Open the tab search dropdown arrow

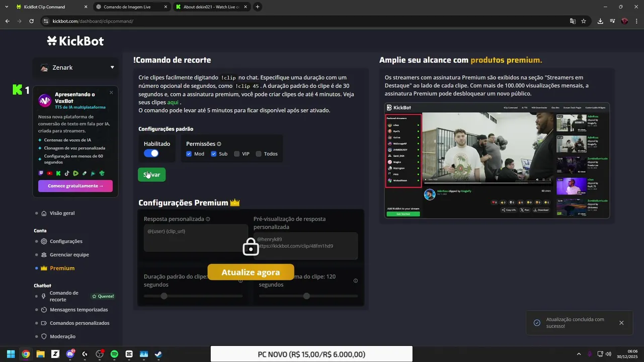point(7,7)
